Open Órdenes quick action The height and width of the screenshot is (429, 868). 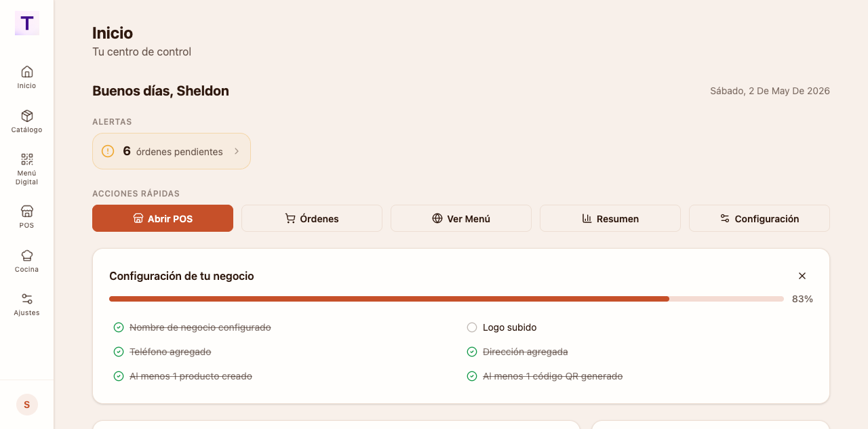[312, 218]
